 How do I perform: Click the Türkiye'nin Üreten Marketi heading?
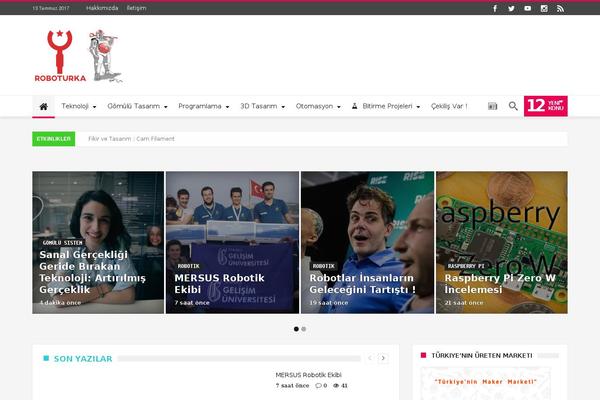click(482, 356)
